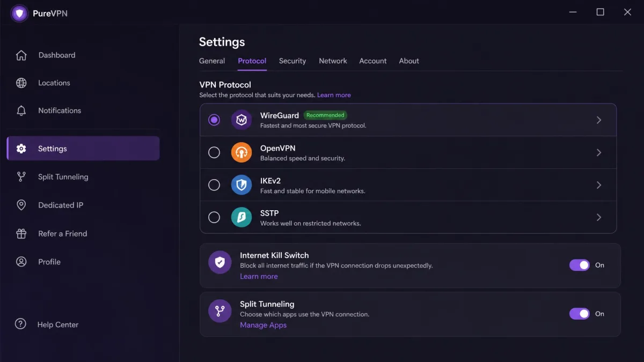
Task: Open Learn more link under VPN Protocol
Action: (x=334, y=95)
